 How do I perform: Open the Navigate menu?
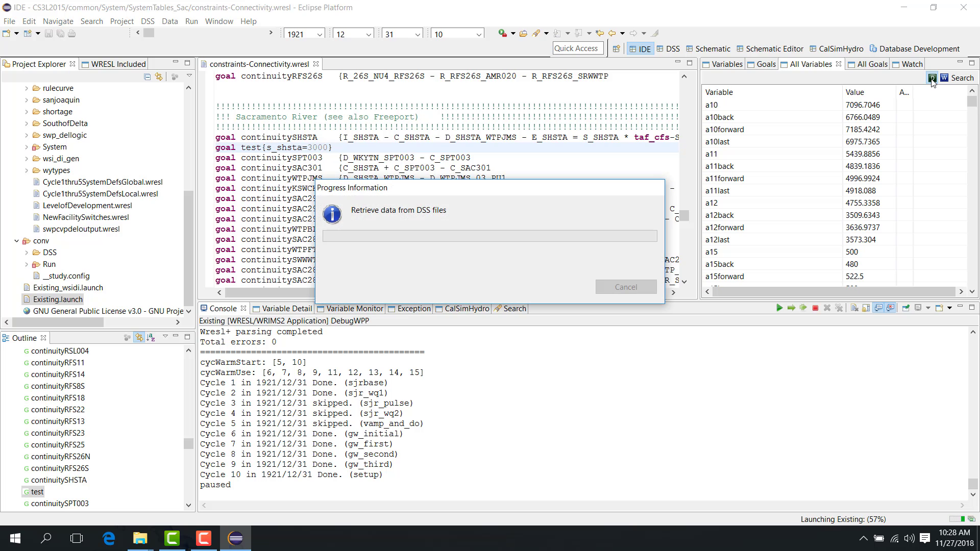58,21
